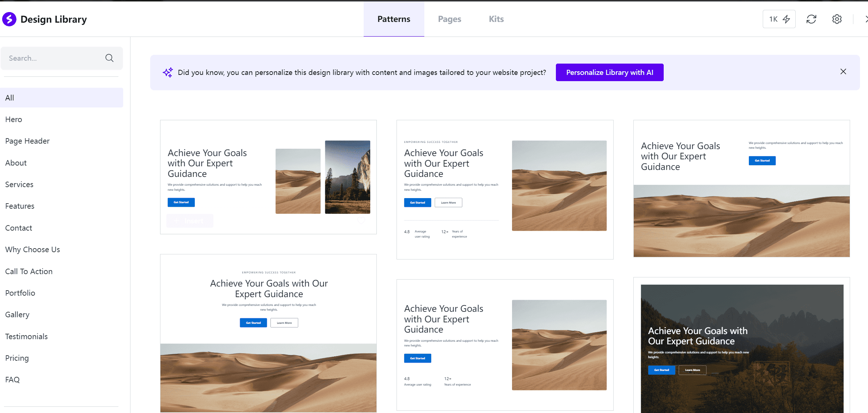868x413 pixels.
Task: Select the Portfolio category
Action: point(61,293)
